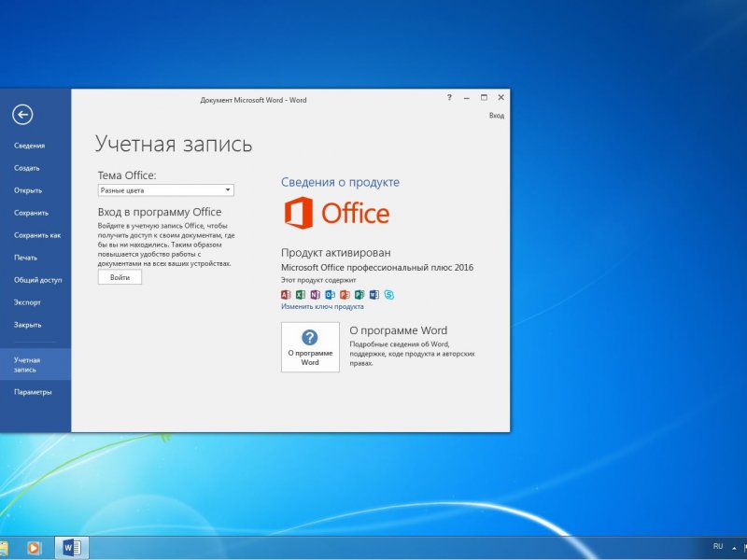Open the Тема Office dropdown
The height and width of the screenshot is (560, 747).
click(x=166, y=190)
